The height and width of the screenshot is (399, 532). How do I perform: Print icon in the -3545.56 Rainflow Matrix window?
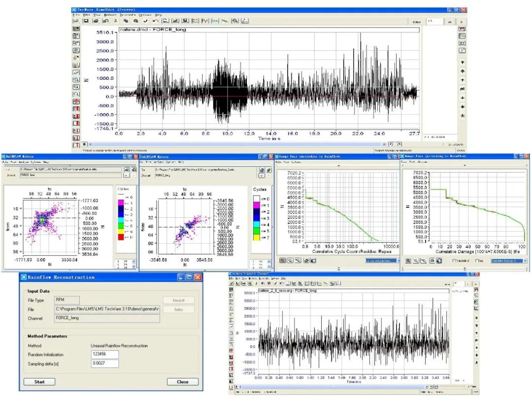point(262,169)
